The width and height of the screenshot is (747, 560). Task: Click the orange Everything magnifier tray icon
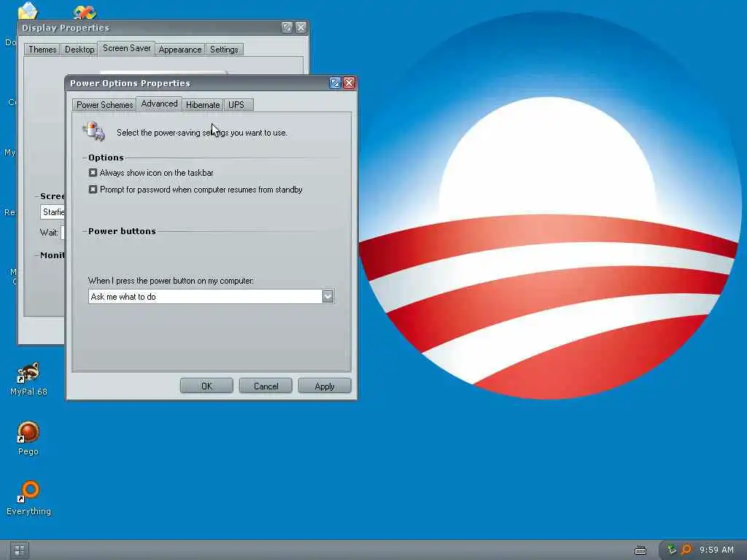[x=686, y=550]
